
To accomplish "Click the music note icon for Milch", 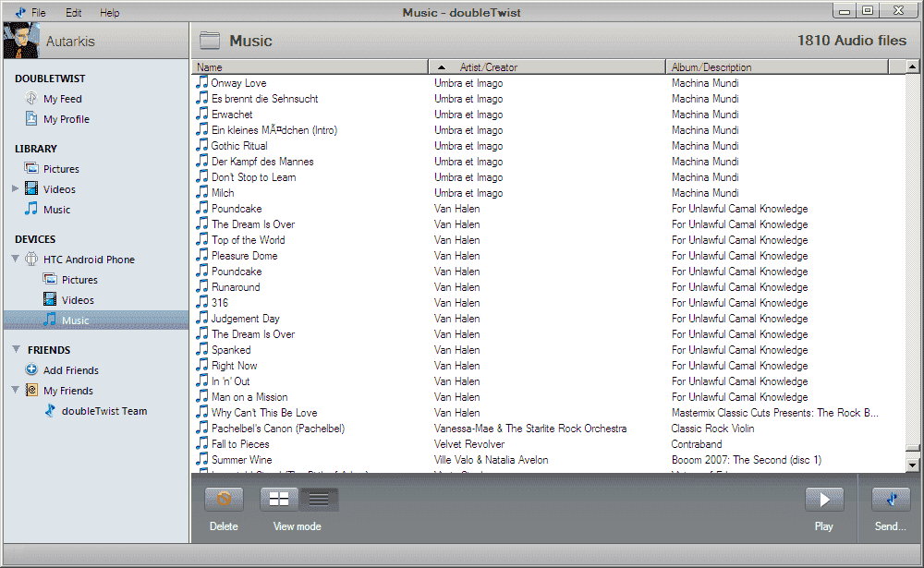I will (x=202, y=192).
